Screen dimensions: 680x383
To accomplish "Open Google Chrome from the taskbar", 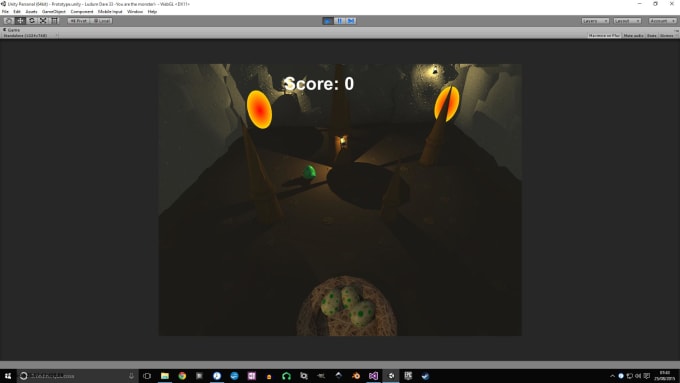I will [x=182, y=376].
